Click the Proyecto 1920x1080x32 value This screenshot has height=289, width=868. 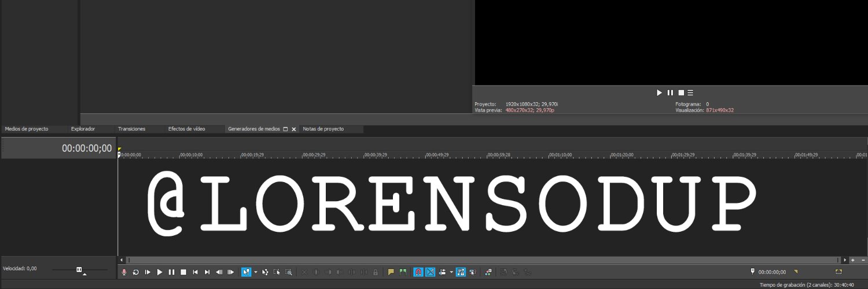tap(531, 104)
